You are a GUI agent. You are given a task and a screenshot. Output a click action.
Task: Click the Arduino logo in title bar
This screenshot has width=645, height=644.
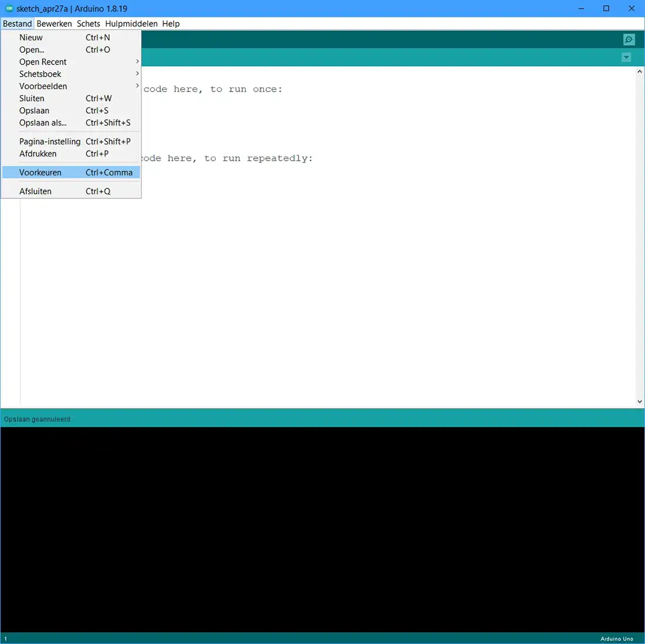click(9, 9)
